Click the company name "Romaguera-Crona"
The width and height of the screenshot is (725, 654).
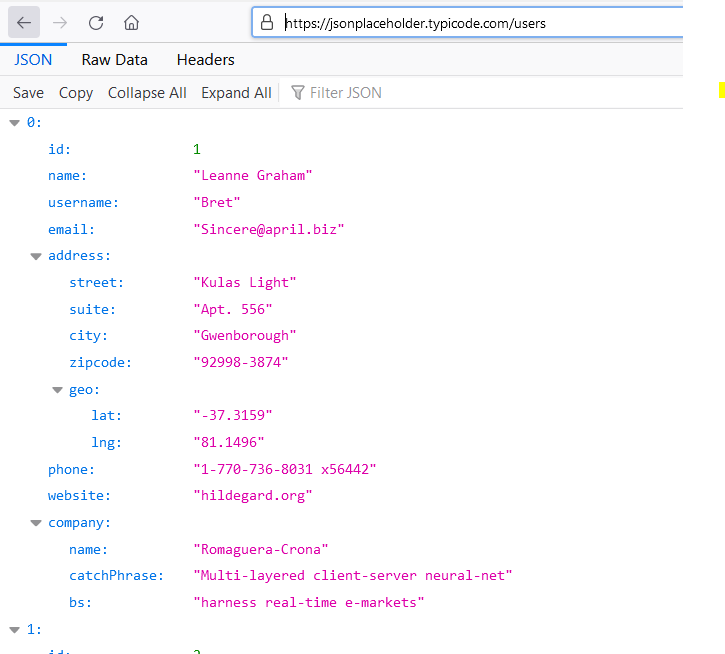click(261, 549)
